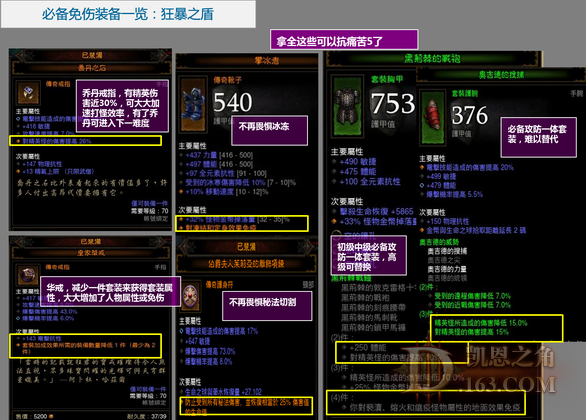Click the amulet stat 電擊技能造成的傷害提高 17%
This screenshot has width=586, height=420.
pyautogui.click(x=222, y=331)
